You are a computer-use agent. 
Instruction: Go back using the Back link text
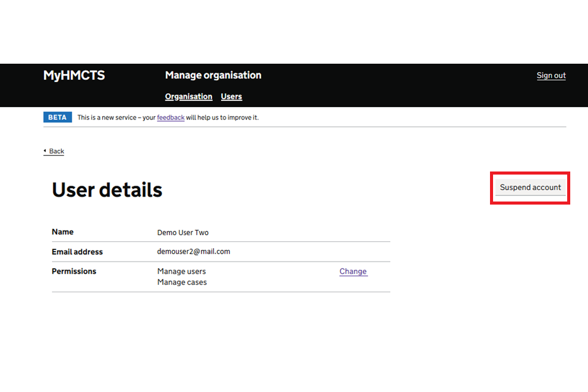(x=56, y=151)
